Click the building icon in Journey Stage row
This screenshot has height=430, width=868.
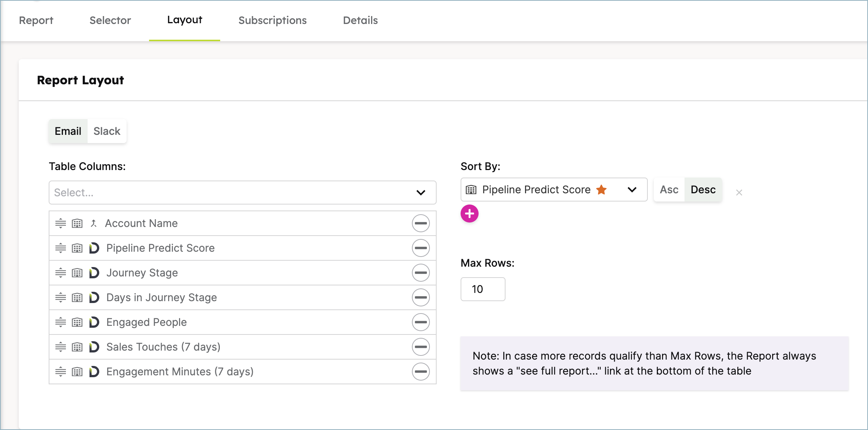pos(77,273)
